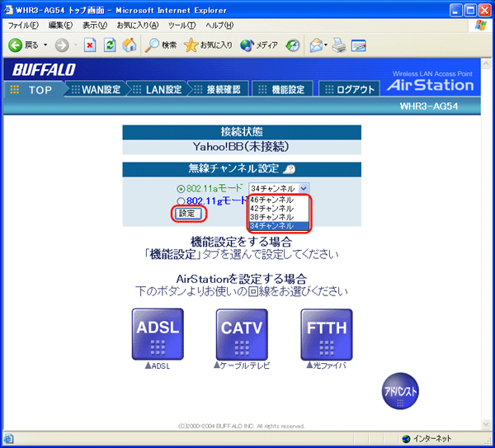
Task: Click the Print printer icon
Action: 339,45
